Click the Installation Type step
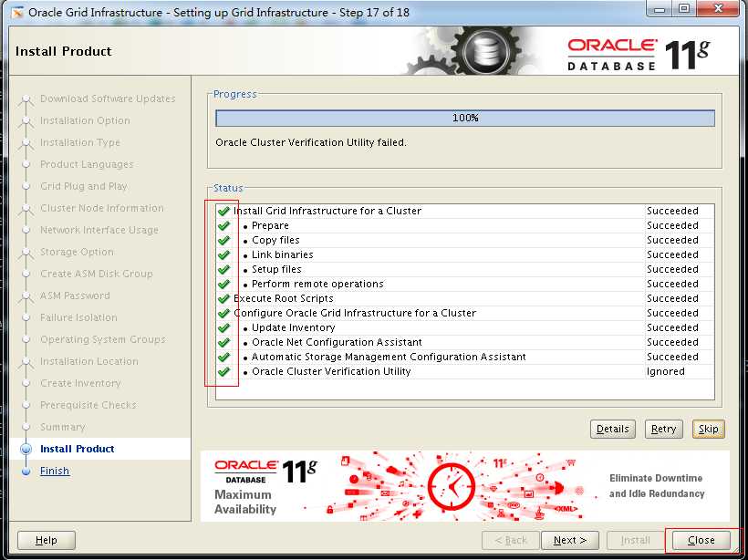The width and height of the screenshot is (748, 560). click(80, 142)
